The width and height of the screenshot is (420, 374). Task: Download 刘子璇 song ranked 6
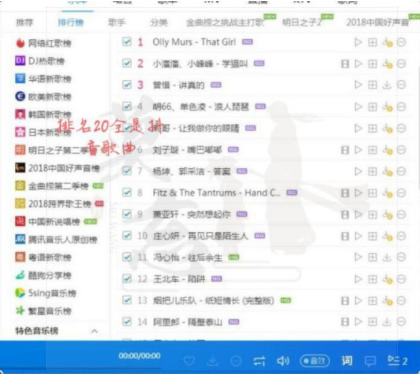[387, 150]
